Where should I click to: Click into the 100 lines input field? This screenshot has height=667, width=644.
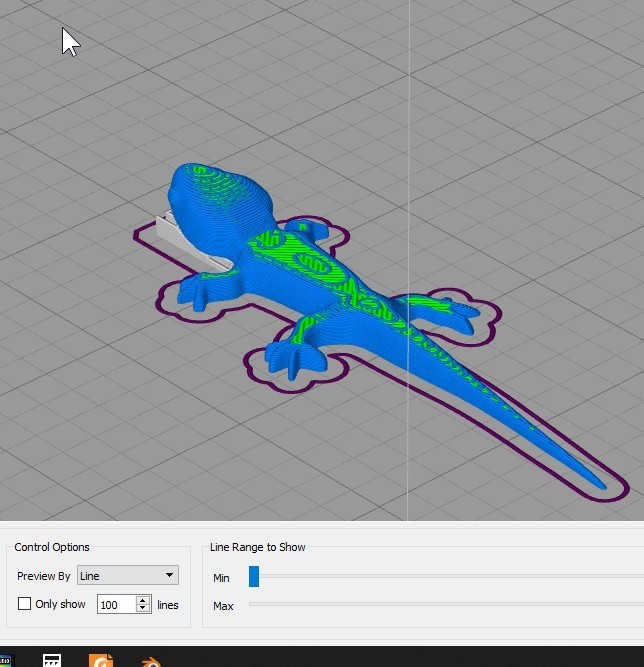(117, 604)
